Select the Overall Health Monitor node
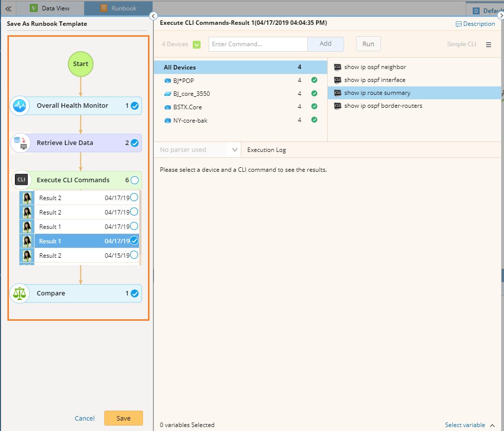The image size is (504, 431). 76,106
